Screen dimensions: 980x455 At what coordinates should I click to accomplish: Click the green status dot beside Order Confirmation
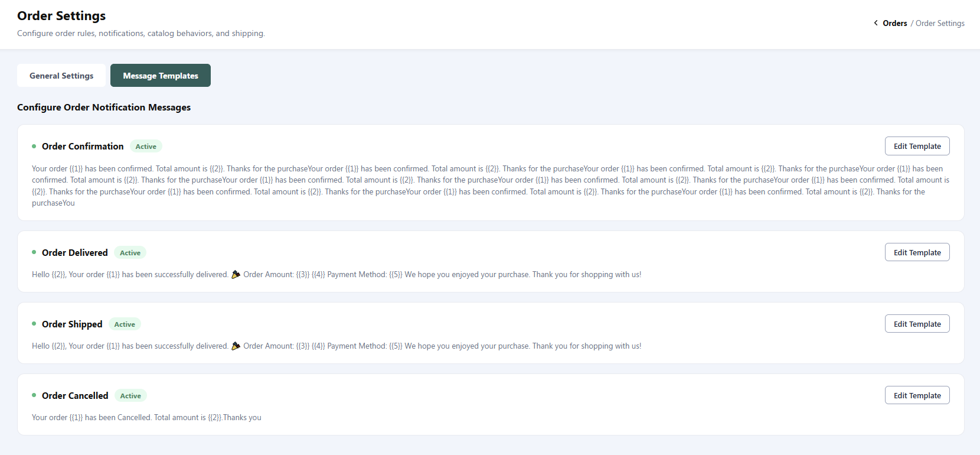point(34,146)
